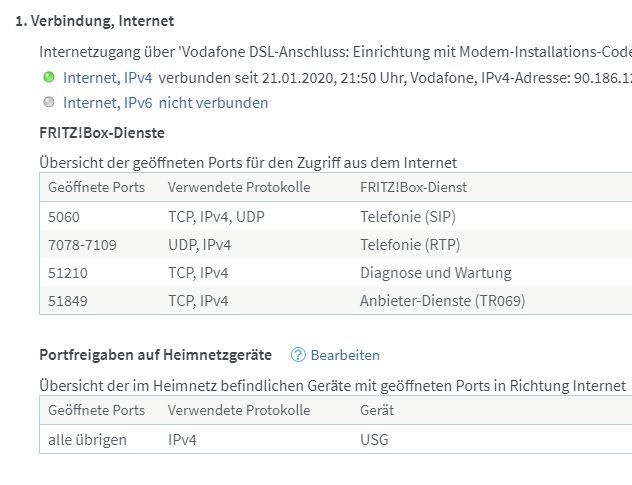Click the question mark help icon

click(x=297, y=355)
